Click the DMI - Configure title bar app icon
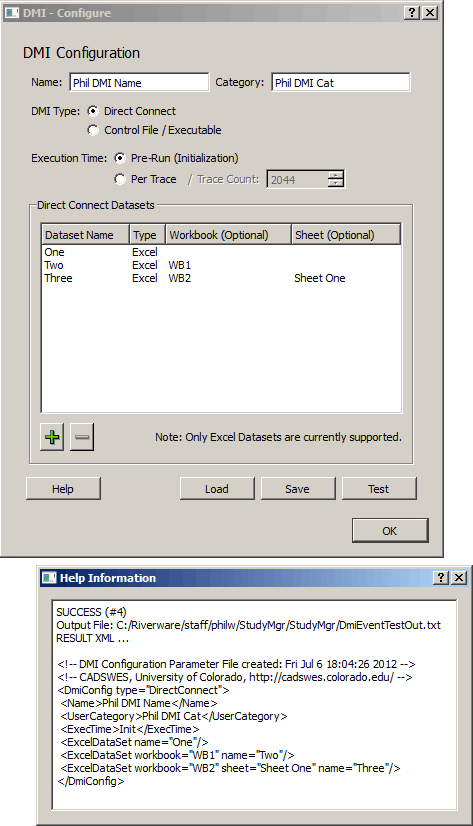 (12, 13)
